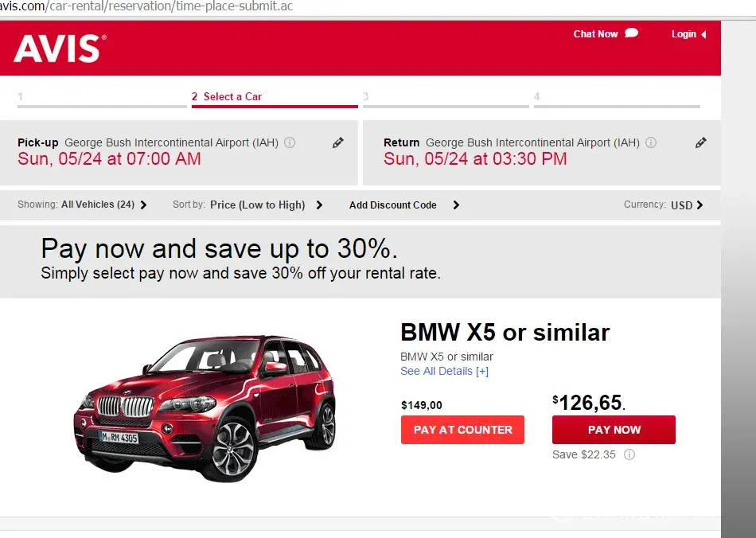Edit the return details with the pencil icon

tap(701, 142)
